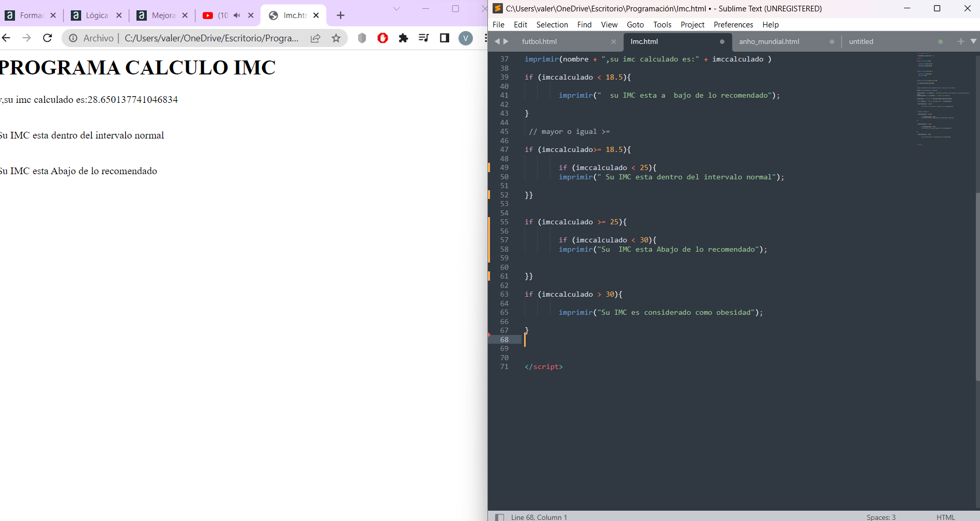Click the browser address bar URL
Image resolution: width=980 pixels, height=521 pixels.
point(211,38)
